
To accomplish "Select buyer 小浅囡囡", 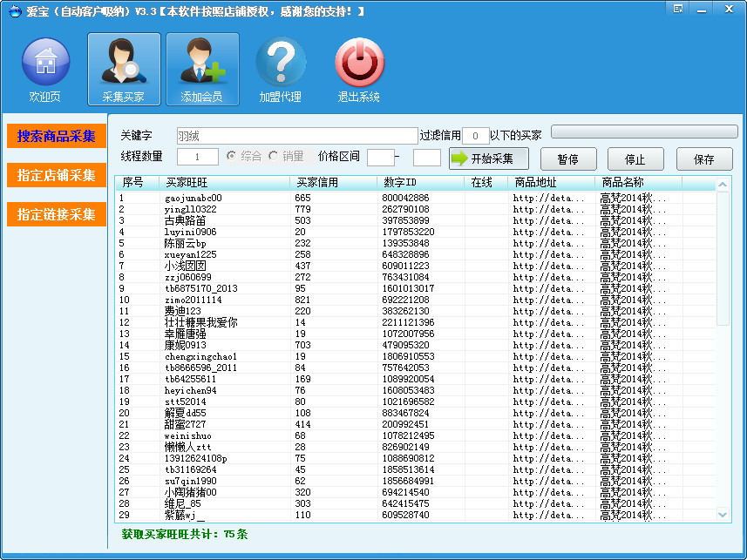I will [x=185, y=266].
